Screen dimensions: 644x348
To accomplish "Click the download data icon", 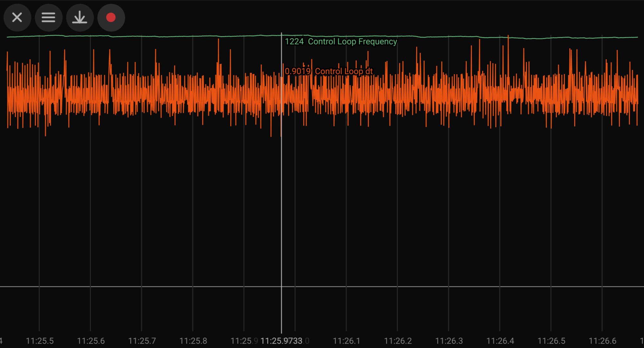I will click(x=79, y=17).
